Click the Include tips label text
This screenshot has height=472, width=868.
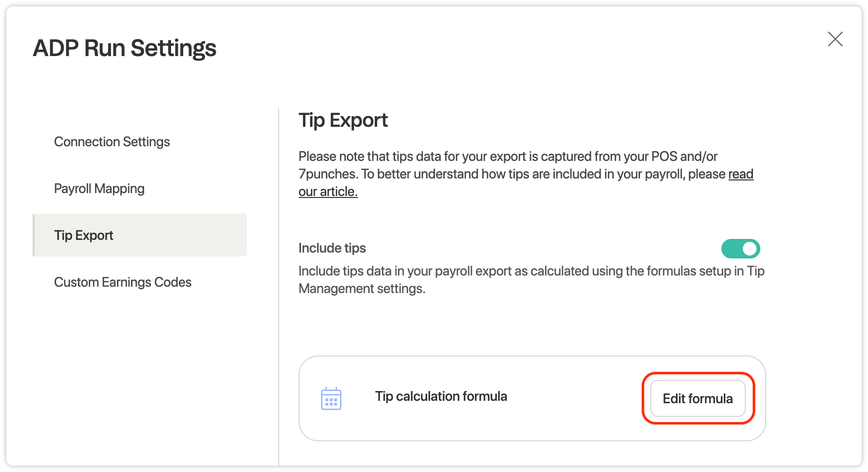coord(332,248)
